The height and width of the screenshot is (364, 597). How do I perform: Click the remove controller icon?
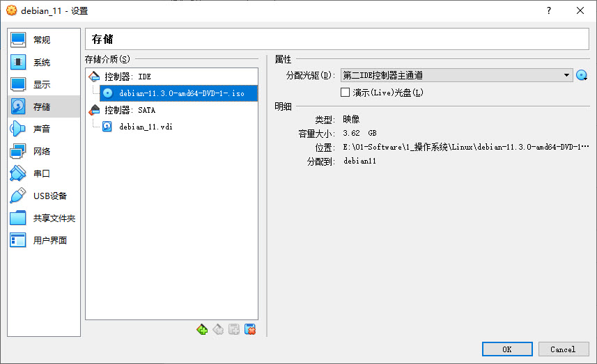(x=218, y=329)
